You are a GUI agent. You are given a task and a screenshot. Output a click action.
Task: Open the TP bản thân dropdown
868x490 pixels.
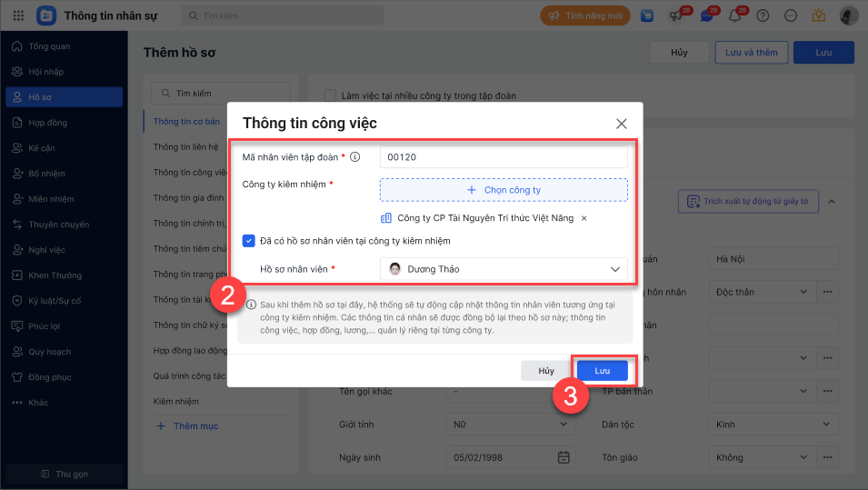[761, 391]
